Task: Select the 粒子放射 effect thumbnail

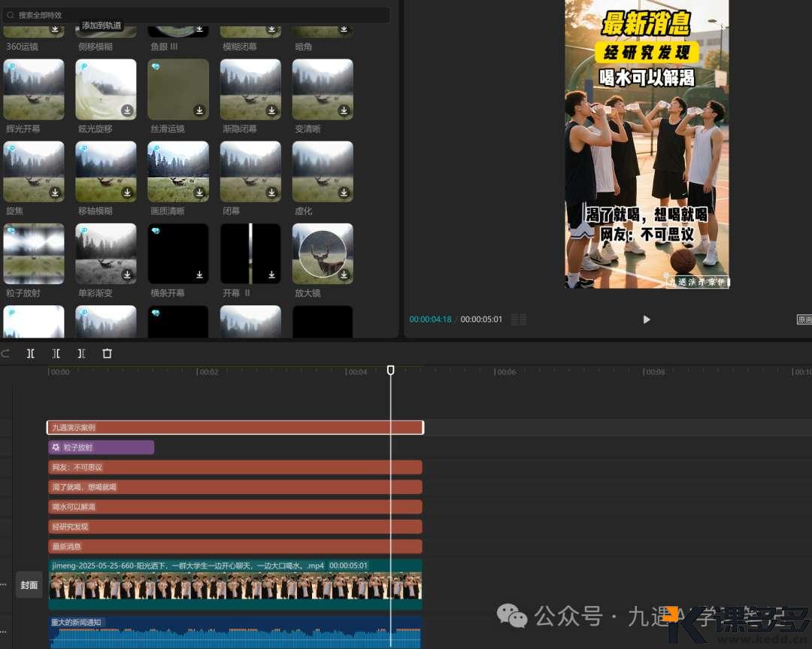Action: pos(34,253)
